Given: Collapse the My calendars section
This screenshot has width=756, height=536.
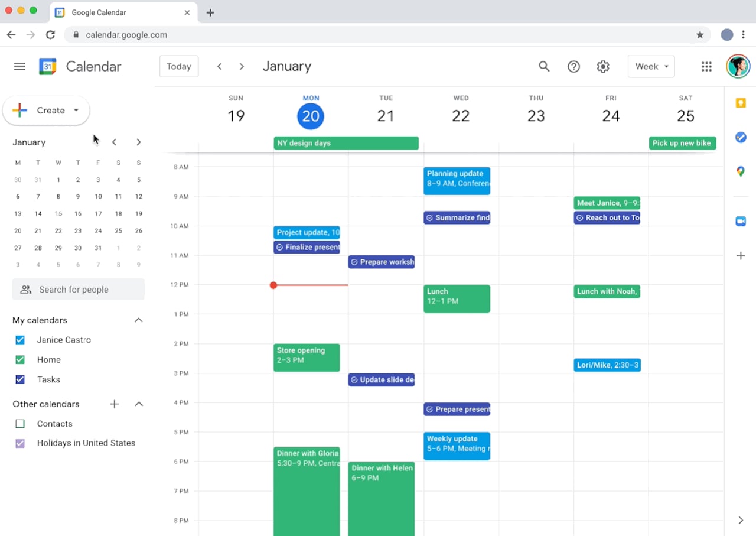Looking at the screenshot, I should pos(138,320).
